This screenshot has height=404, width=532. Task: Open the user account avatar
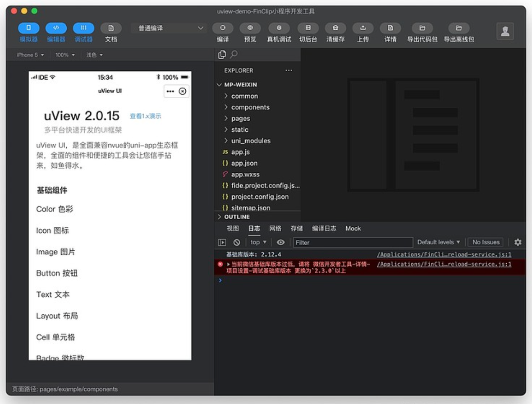(x=505, y=31)
